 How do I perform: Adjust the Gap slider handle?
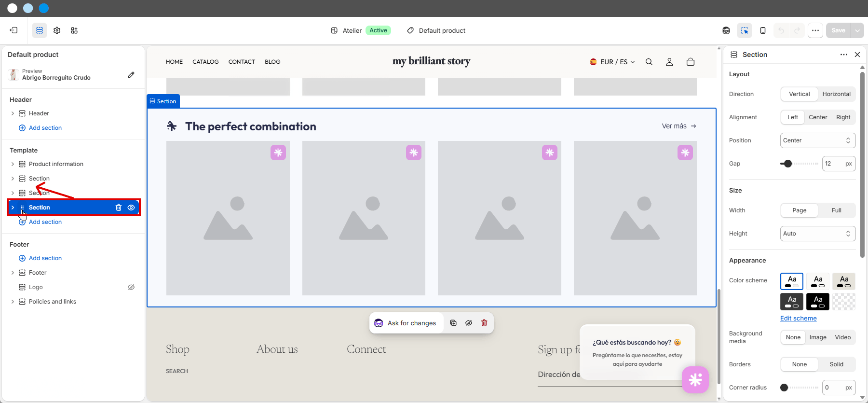(x=787, y=164)
